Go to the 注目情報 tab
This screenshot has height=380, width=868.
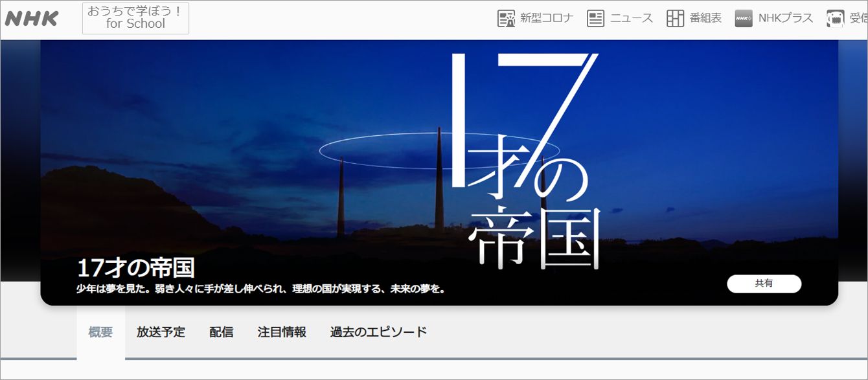point(282,332)
